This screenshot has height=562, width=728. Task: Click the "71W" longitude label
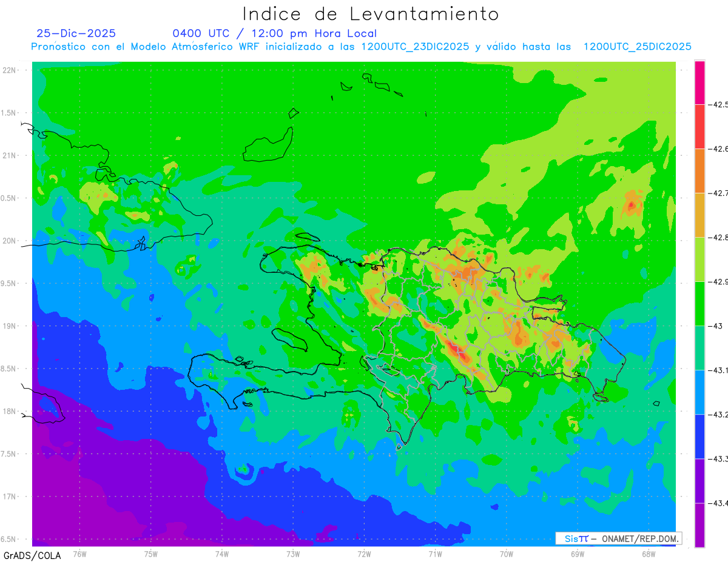pyautogui.click(x=435, y=554)
